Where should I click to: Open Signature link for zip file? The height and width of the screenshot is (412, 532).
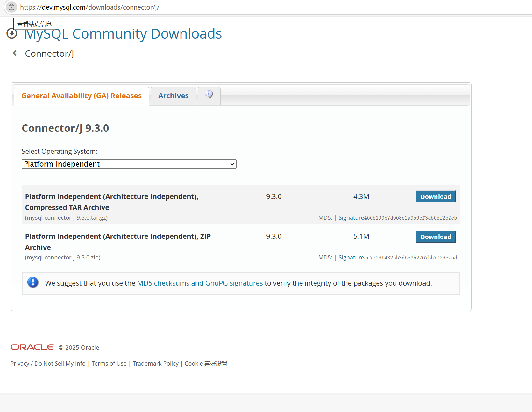pyautogui.click(x=351, y=258)
